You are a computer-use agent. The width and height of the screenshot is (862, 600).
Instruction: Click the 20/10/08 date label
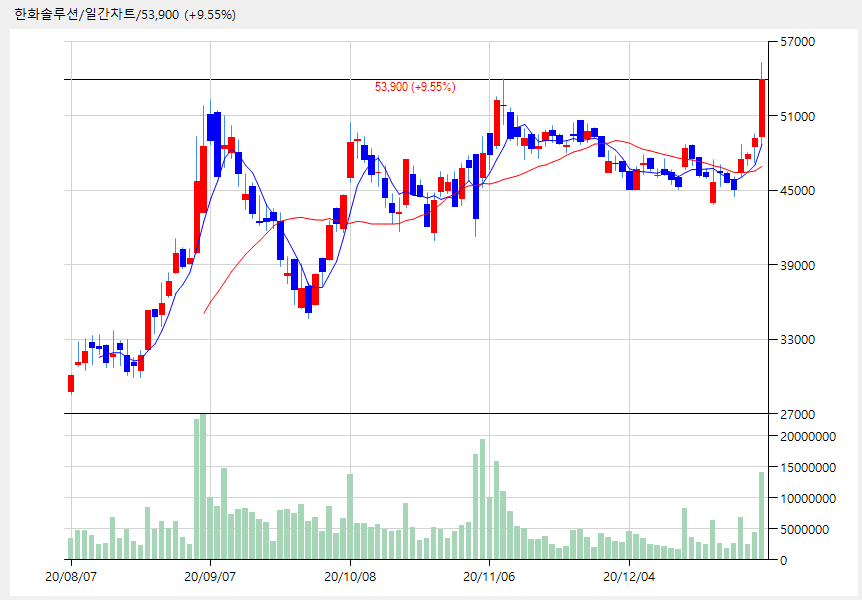click(x=350, y=577)
